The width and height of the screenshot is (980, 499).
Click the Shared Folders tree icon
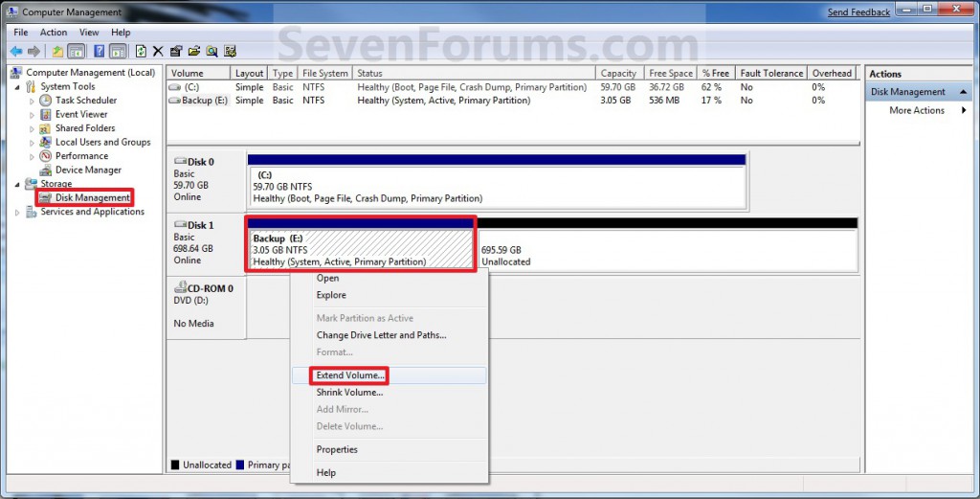[46, 128]
